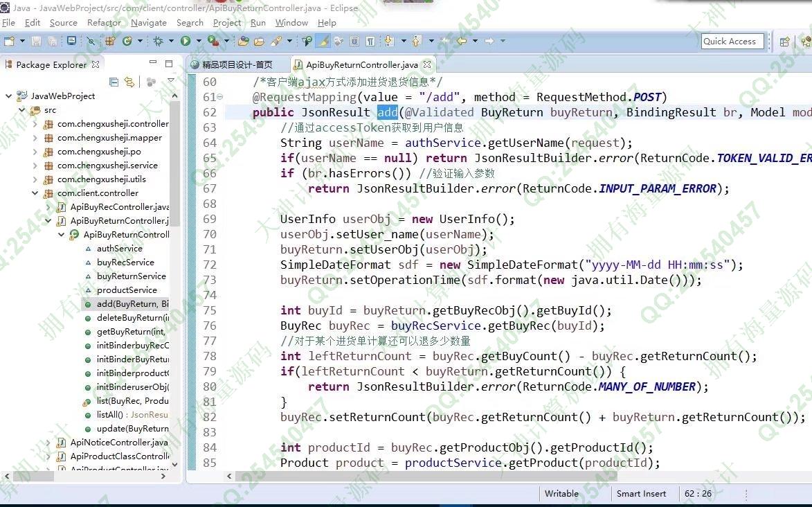Open the Refactor menu
Screen dimensions: 812x507
click(x=104, y=23)
